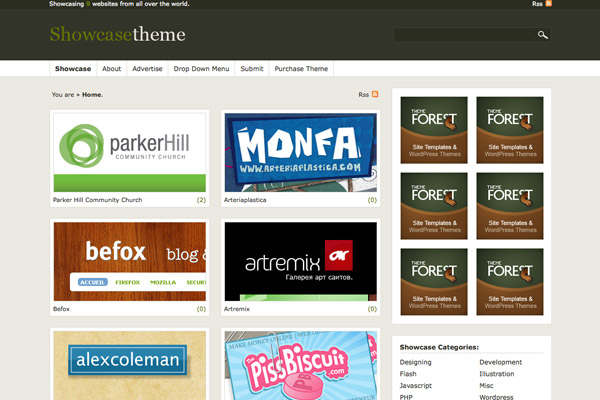Select the Misc category
The image size is (600, 400).
486,385
